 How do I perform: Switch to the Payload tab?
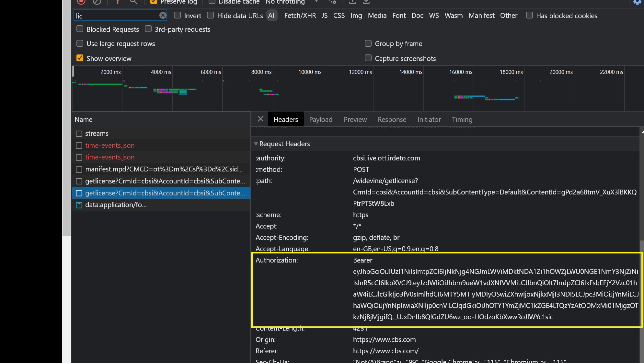[x=320, y=119]
